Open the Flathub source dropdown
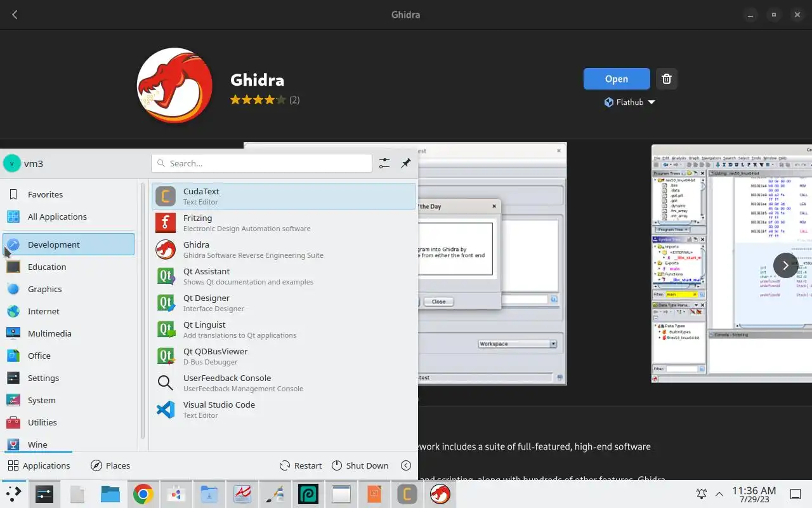Screen dimensions: 812x508 tap(629, 102)
